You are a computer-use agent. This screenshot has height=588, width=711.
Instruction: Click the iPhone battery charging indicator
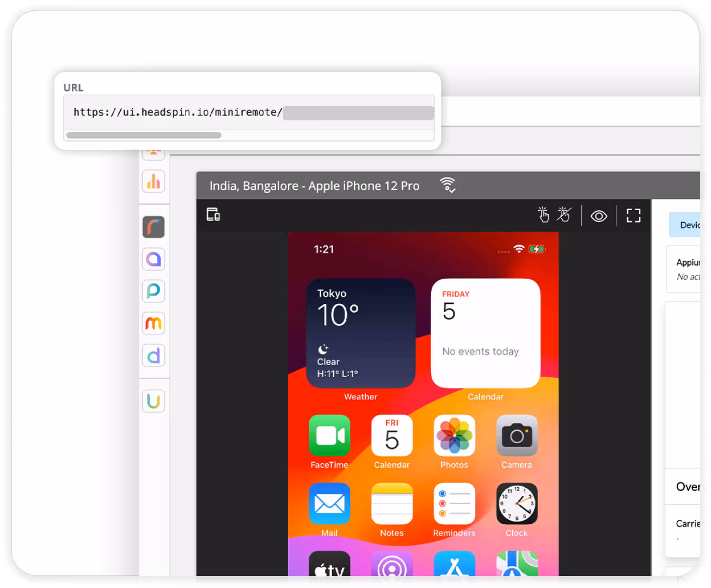(x=537, y=249)
